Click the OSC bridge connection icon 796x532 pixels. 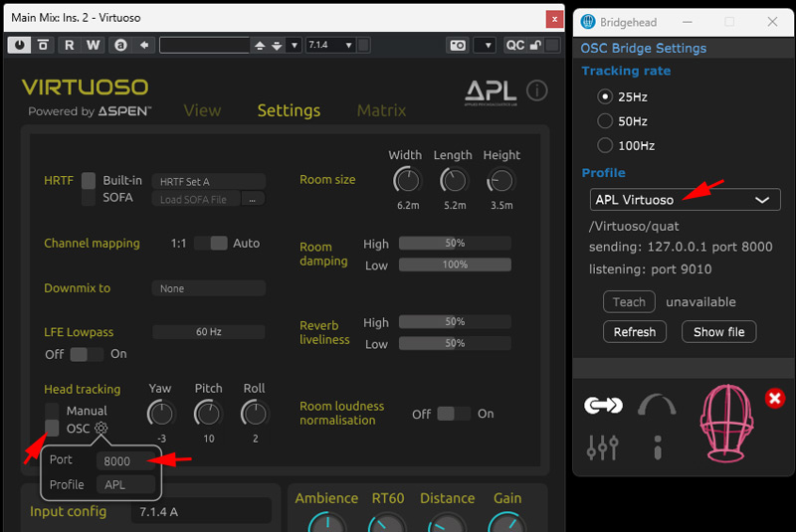[603, 404]
